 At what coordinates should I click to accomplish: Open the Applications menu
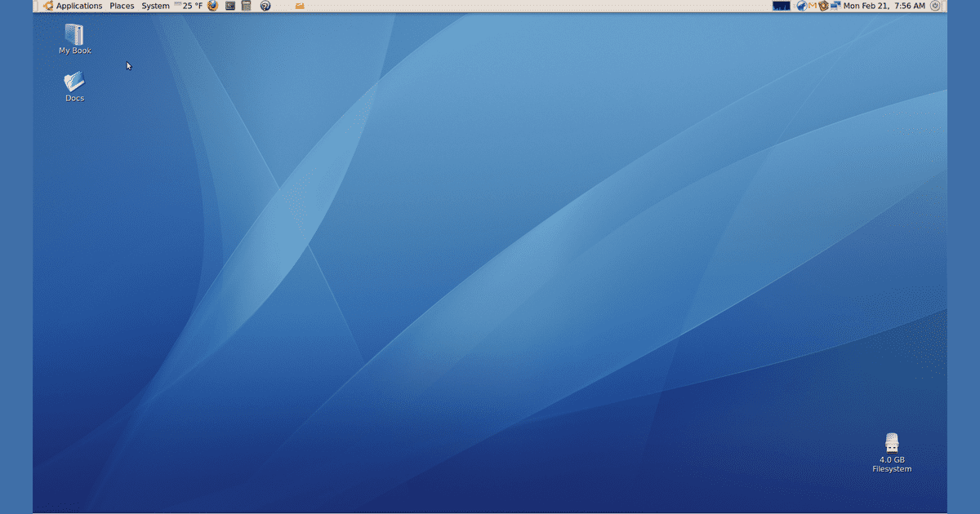coord(79,6)
